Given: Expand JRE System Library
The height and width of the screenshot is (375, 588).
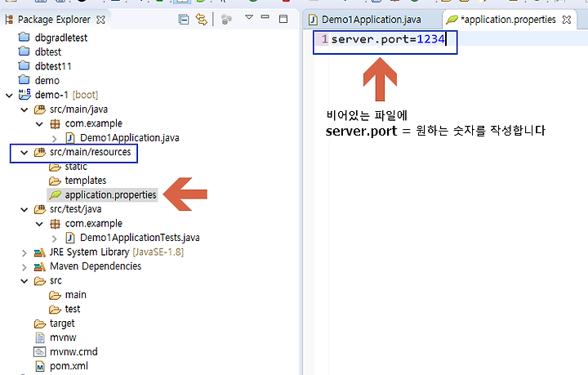Looking at the screenshot, I should coord(24,253).
